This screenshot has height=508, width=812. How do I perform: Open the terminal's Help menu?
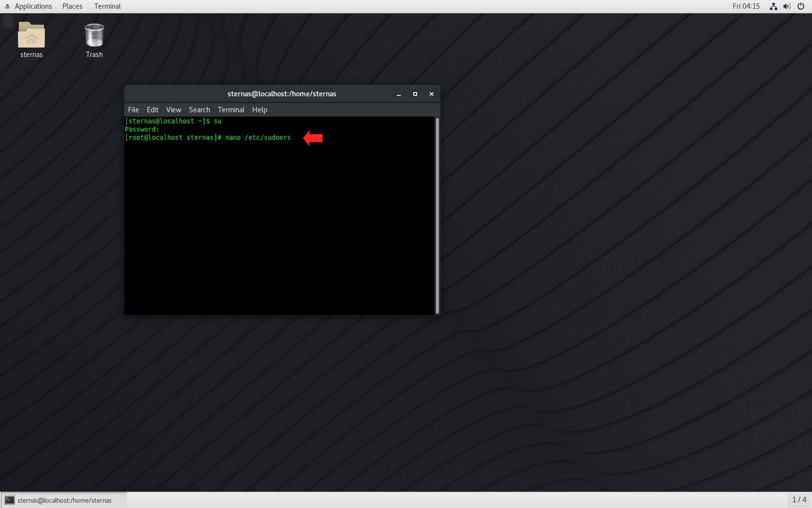[260, 110]
